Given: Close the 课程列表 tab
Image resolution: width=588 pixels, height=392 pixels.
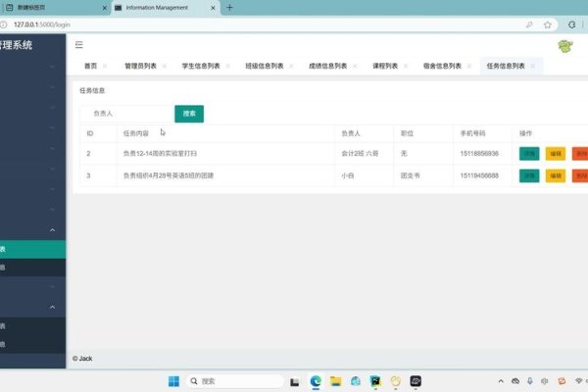Looking at the screenshot, I should point(406,66).
